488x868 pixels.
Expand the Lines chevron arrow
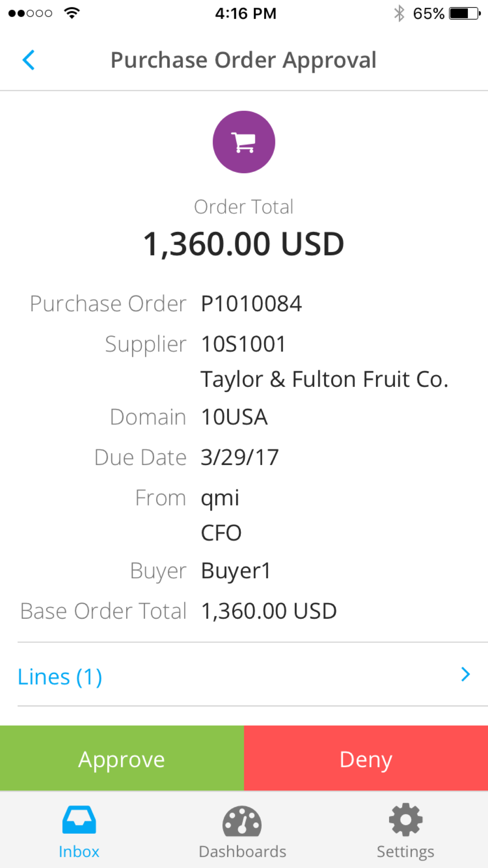pyautogui.click(x=466, y=675)
